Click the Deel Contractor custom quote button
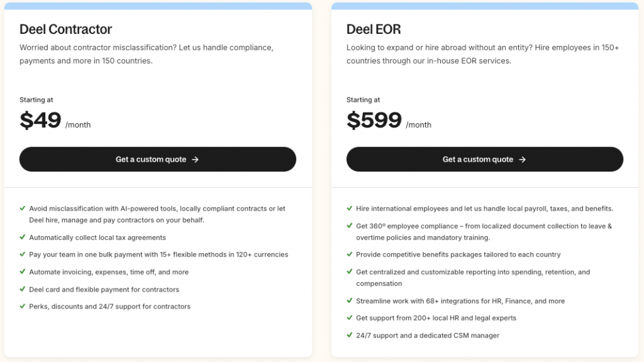The height and width of the screenshot is (362, 644). pyautogui.click(x=157, y=160)
